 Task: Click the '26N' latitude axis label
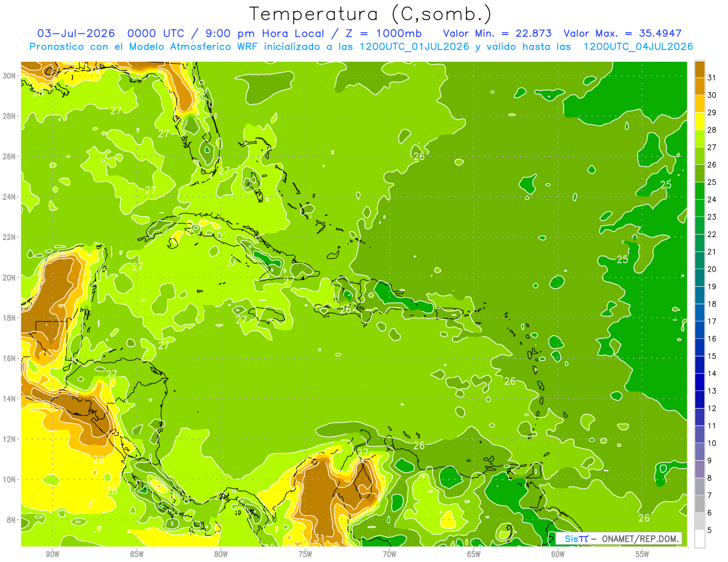pyautogui.click(x=10, y=156)
